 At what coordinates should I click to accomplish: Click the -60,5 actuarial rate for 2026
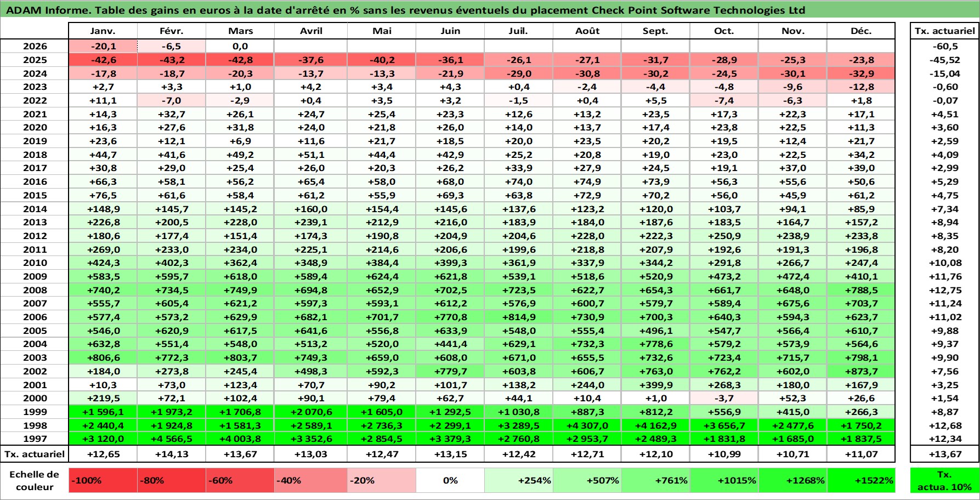pyautogui.click(x=944, y=47)
